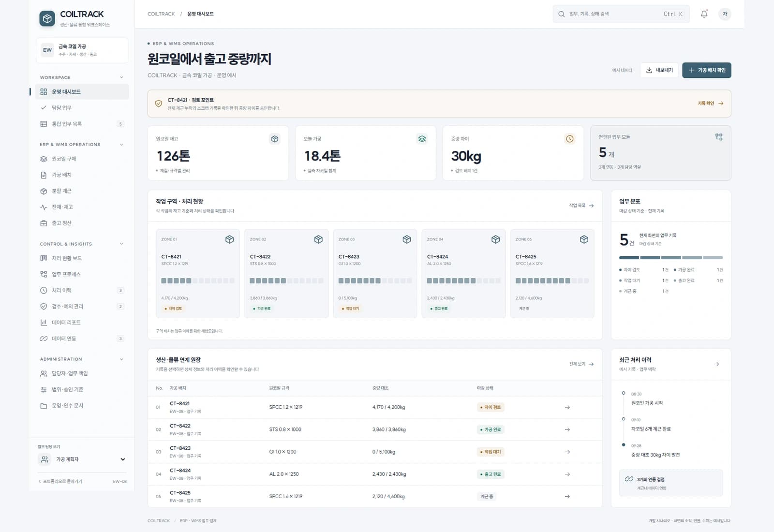Viewport: 774px width, 532px height.
Task: Click the module icon on 연결된 업무 모듈 card
Action: pos(719,137)
